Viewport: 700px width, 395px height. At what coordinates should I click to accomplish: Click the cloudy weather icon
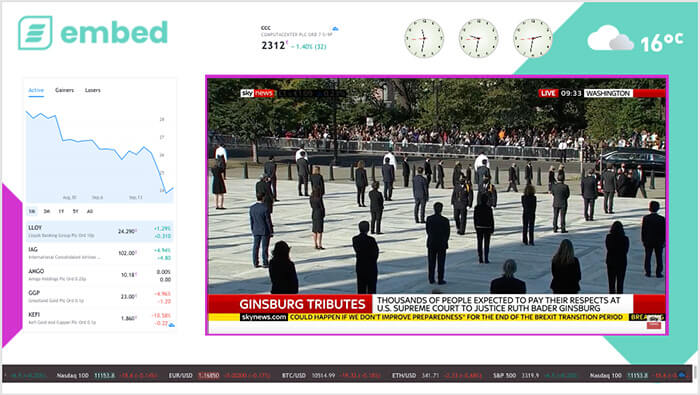click(x=610, y=38)
